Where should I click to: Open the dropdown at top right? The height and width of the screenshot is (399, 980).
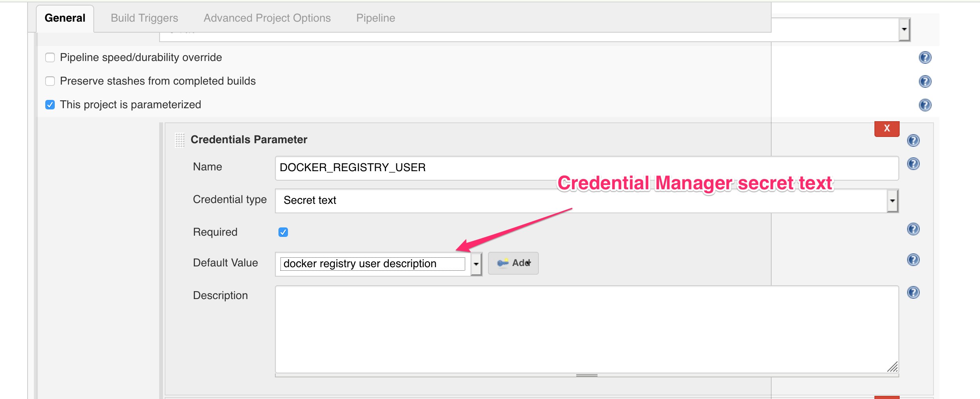click(904, 29)
